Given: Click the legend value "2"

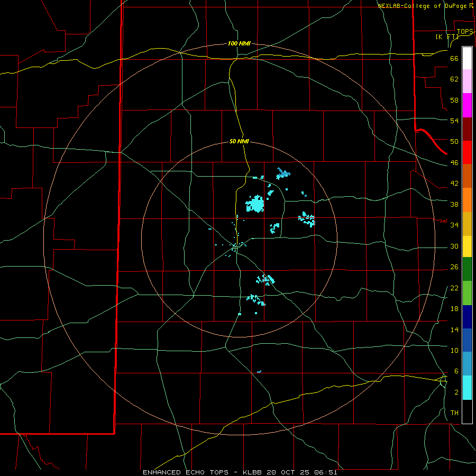Looking at the screenshot, I should point(456,392).
